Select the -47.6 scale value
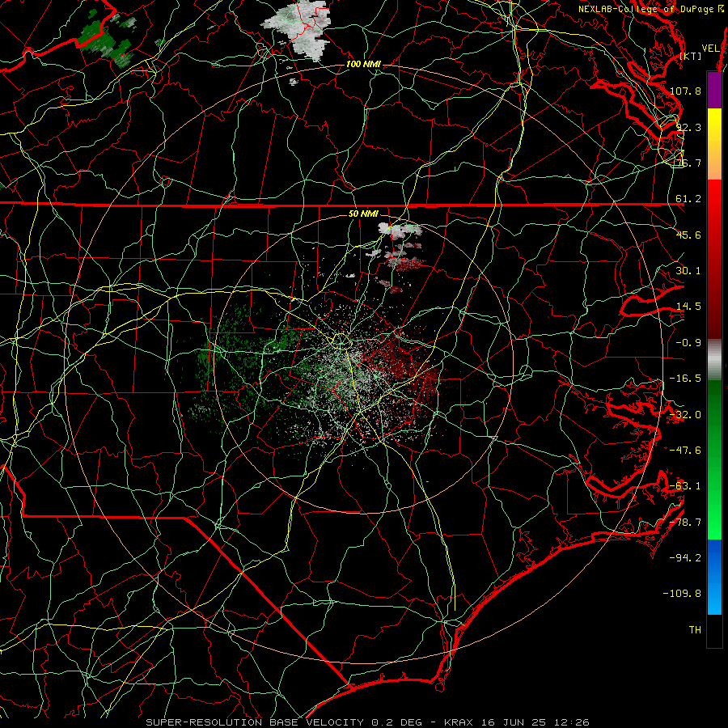The image size is (728, 728). tap(685, 451)
